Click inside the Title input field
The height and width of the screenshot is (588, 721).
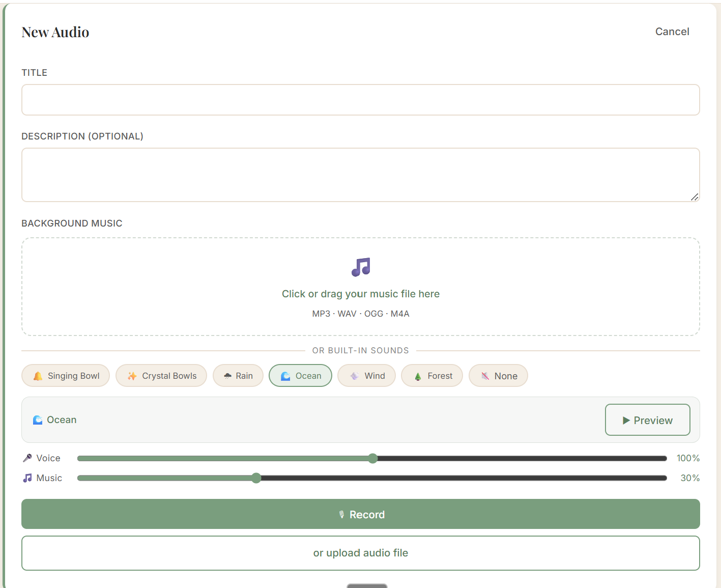(x=361, y=100)
